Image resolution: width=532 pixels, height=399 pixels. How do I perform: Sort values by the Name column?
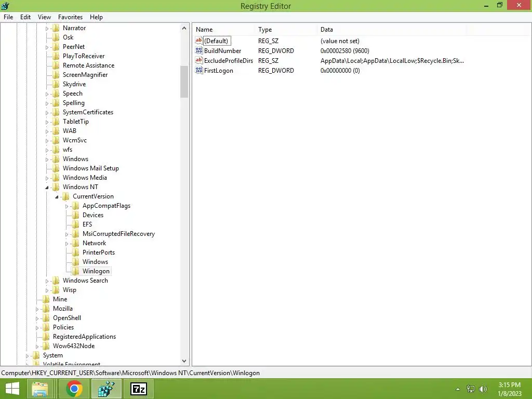223,30
